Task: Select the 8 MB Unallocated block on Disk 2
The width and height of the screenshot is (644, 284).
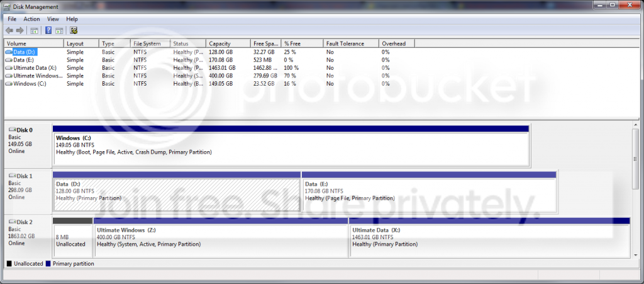Action: [73, 238]
